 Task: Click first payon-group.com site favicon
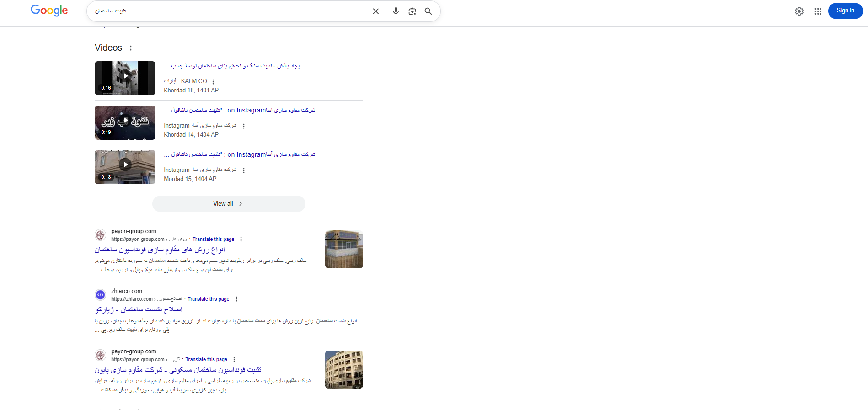[x=101, y=235]
